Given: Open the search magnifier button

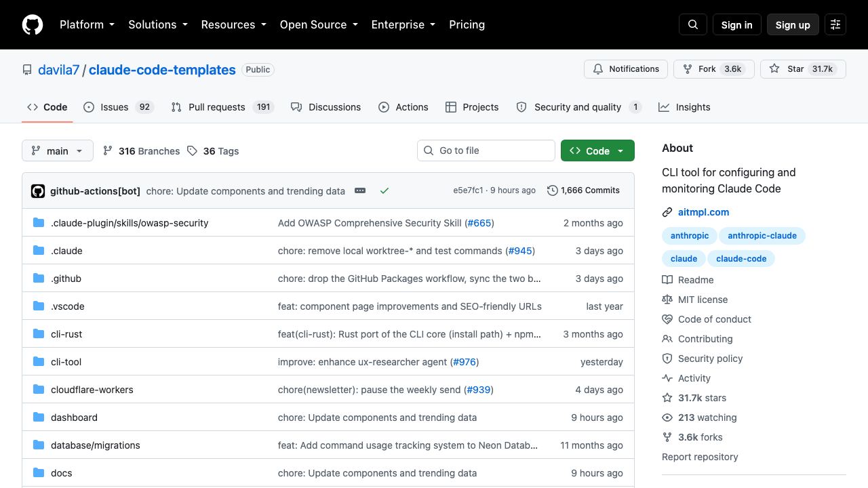Looking at the screenshot, I should coord(693,24).
